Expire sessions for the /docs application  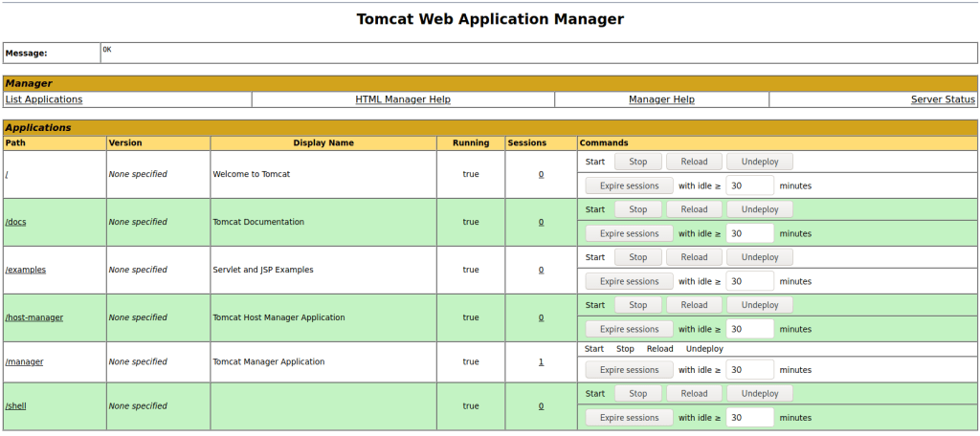(x=629, y=233)
